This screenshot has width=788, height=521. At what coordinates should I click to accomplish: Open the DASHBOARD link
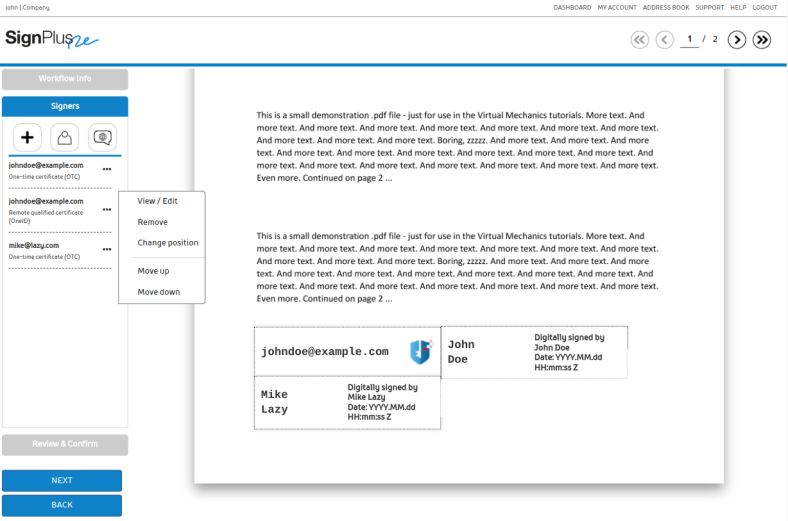(x=572, y=7)
